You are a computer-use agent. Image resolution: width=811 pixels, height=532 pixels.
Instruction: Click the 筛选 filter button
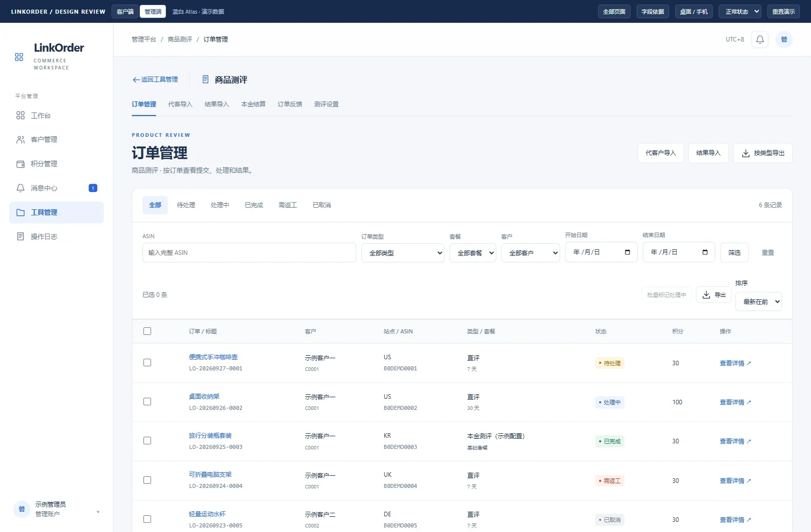[x=734, y=252]
